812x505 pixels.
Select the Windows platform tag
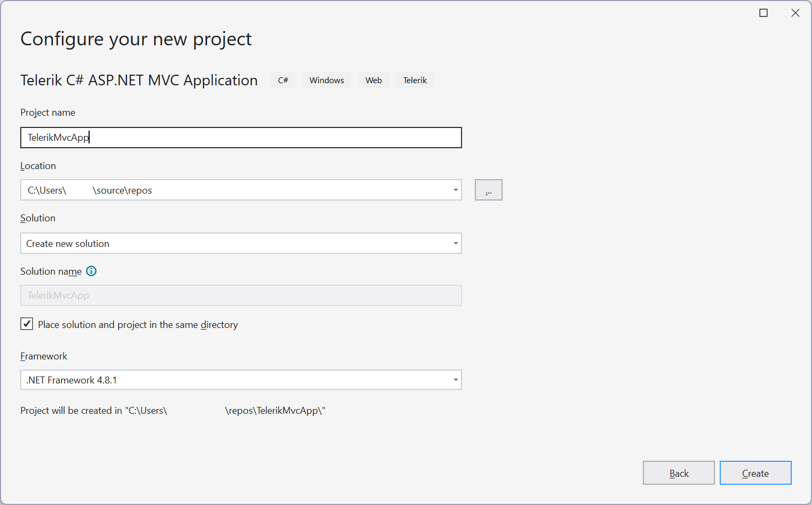click(x=327, y=80)
